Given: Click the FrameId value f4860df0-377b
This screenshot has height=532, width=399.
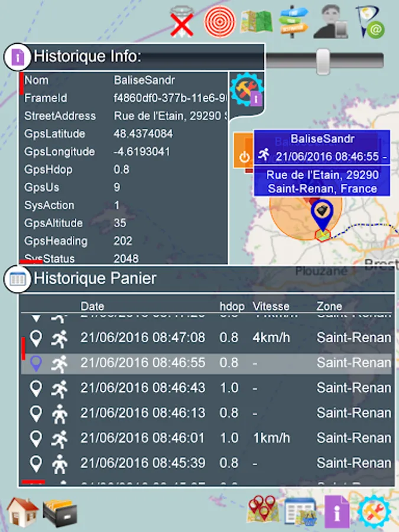Looking at the screenshot, I should click(x=170, y=98).
